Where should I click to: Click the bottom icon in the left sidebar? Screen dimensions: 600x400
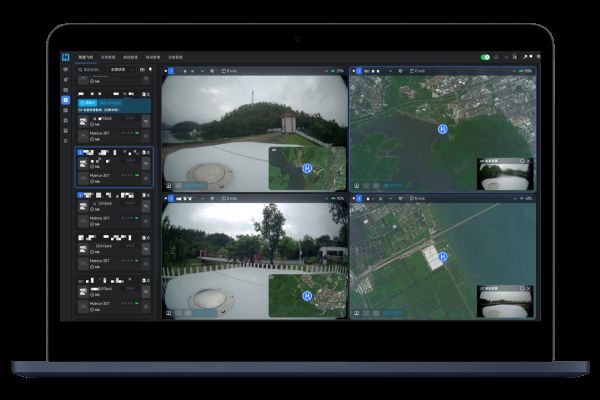click(66, 140)
